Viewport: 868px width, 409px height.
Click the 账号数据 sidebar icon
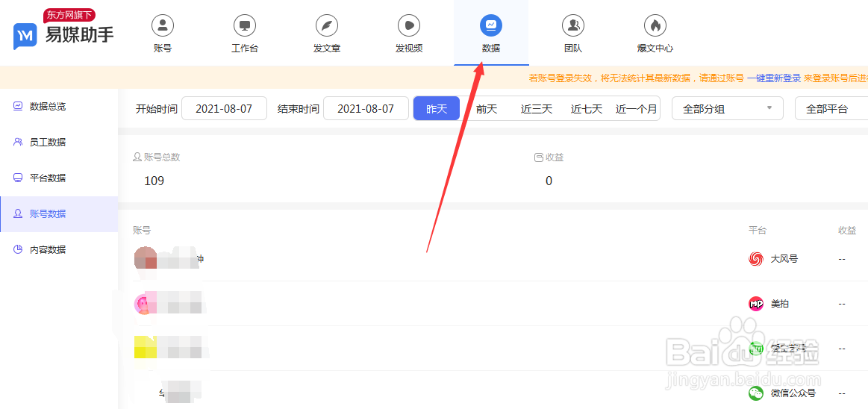[18, 213]
